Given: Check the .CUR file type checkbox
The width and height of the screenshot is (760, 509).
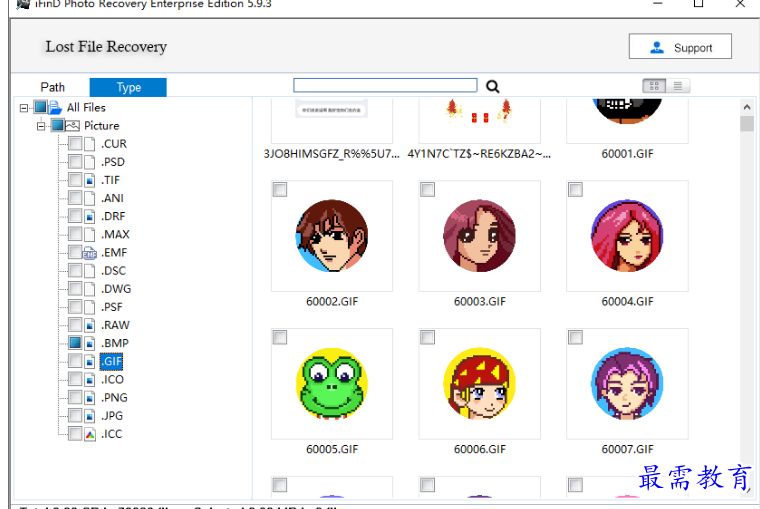Looking at the screenshot, I should click(75, 143).
